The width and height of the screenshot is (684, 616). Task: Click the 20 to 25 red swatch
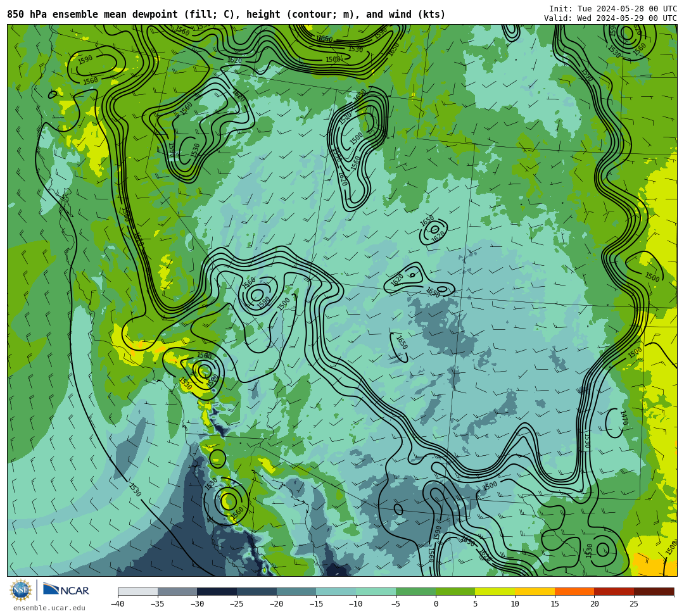(614, 591)
